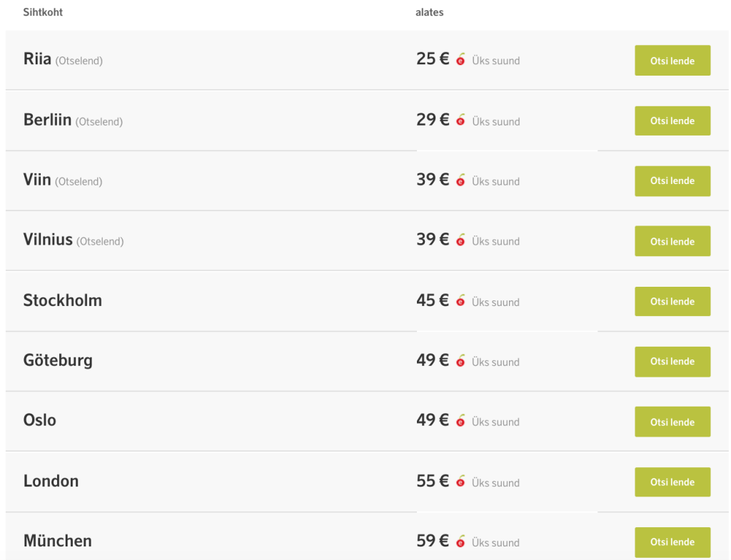Click the cherry icon in Oslo row
Screen dimensions: 731x560
tap(460, 421)
